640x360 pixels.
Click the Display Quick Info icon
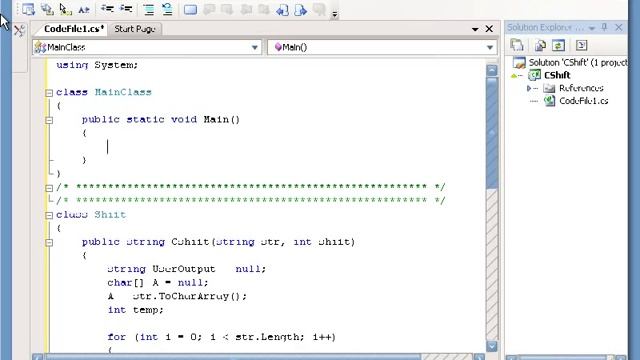(x=65, y=9)
